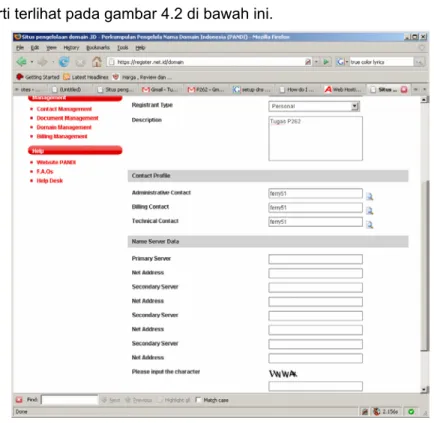The height and width of the screenshot is (423, 434).
Task: Click the Administrative Contact input field
Action: (315, 193)
